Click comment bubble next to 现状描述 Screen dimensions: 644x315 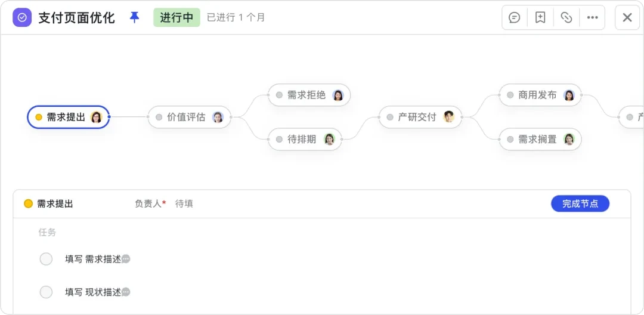126,292
